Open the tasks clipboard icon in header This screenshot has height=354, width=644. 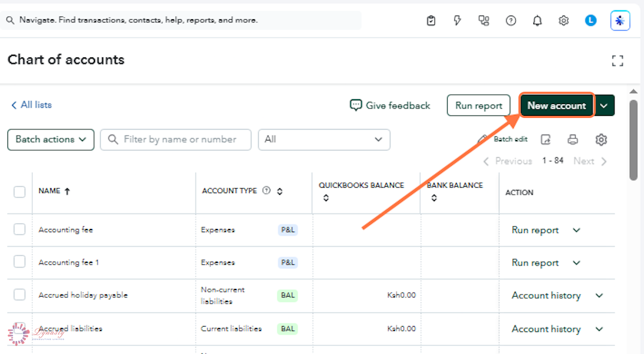(431, 21)
